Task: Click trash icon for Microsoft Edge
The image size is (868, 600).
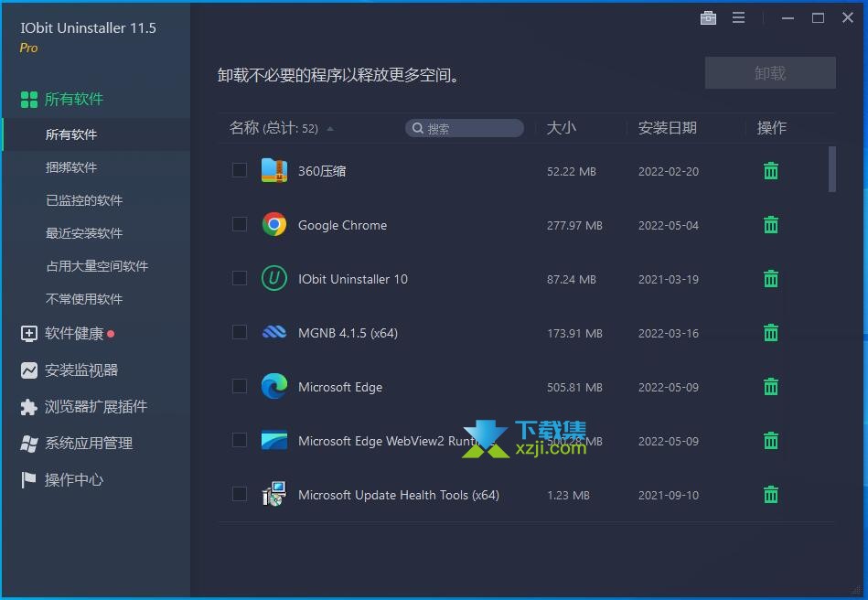Action: point(770,386)
